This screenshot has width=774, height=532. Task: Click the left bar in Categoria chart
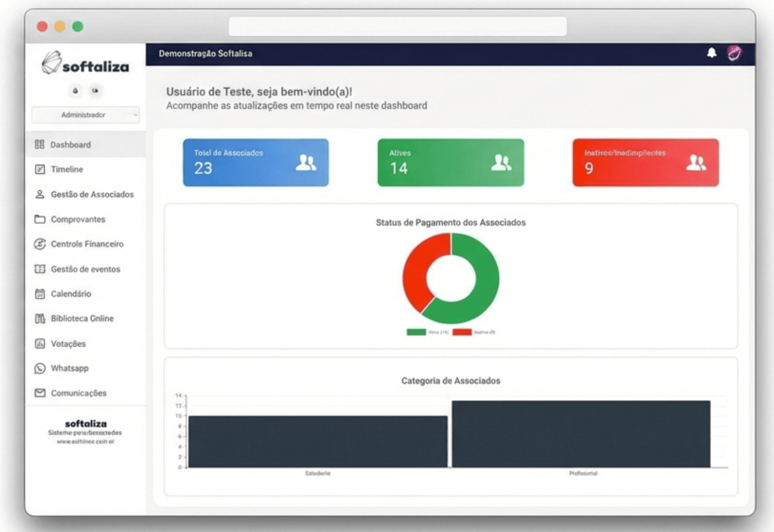point(318,442)
